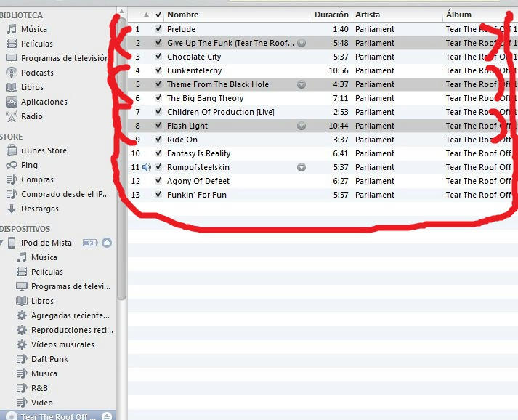Select Programas de televisión library icon
Image resolution: width=518 pixels, height=420 pixels.
pos(12,58)
